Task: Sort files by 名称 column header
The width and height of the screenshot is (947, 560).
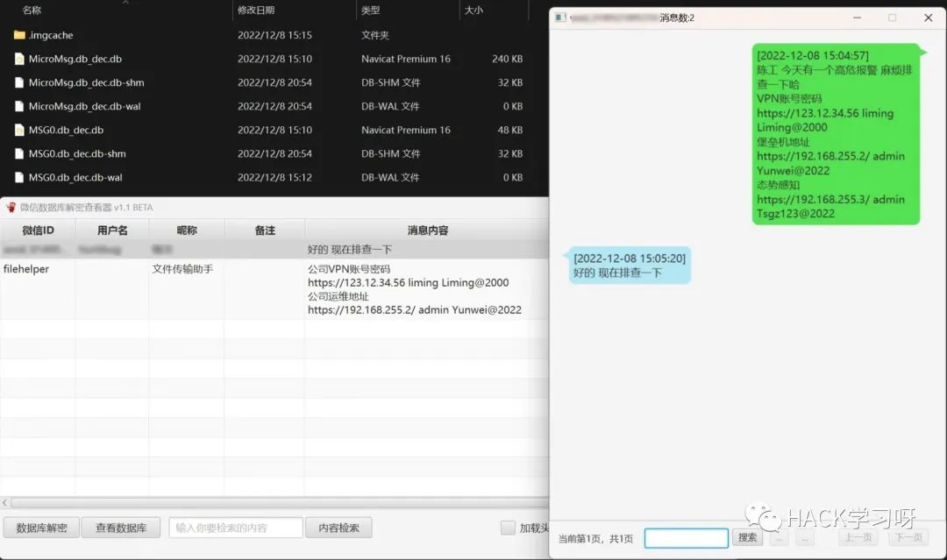Action: [32, 11]
